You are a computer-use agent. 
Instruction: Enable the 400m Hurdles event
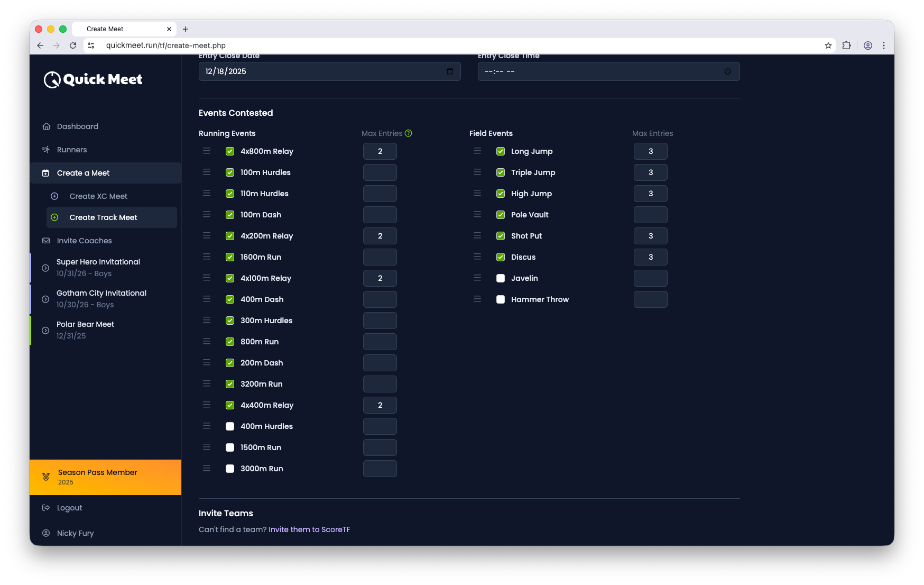point(230,426)
